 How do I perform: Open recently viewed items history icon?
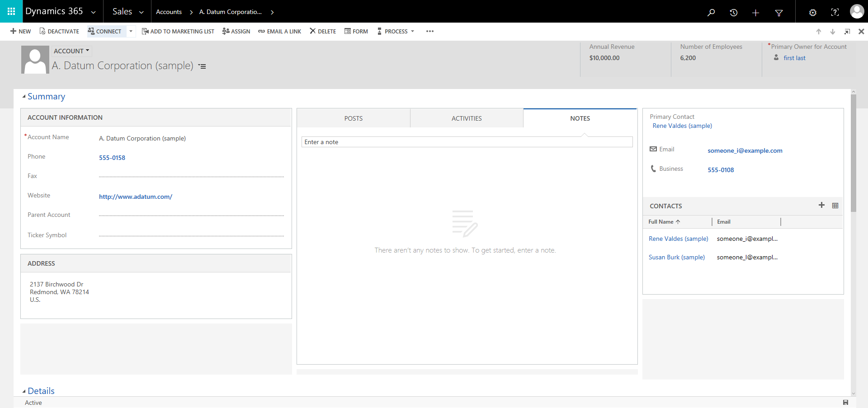point(733,12)
